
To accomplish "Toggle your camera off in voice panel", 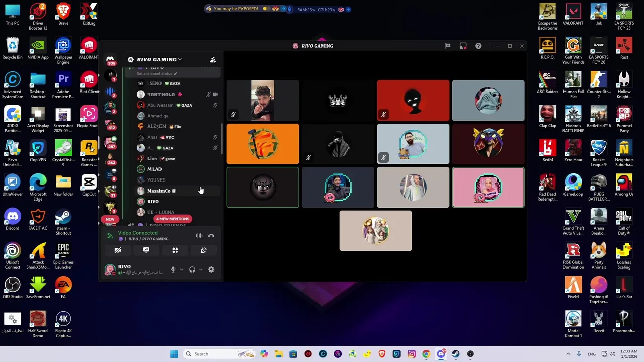I will [118, 250].
